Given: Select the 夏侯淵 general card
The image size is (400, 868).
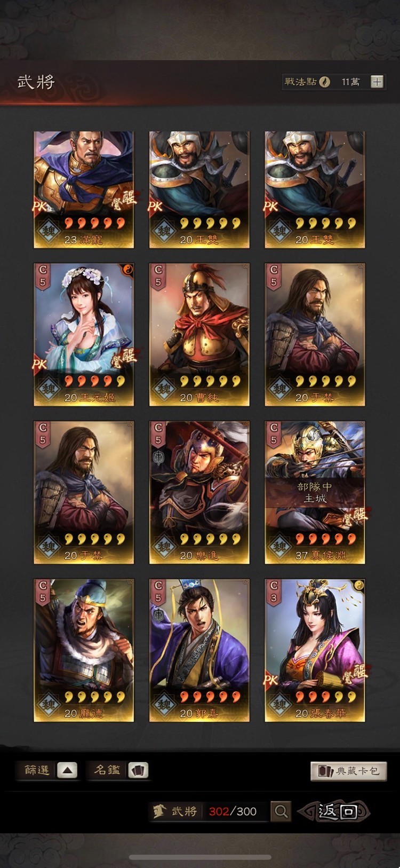Looking at the screenshot, I should [x=315, y=492].
